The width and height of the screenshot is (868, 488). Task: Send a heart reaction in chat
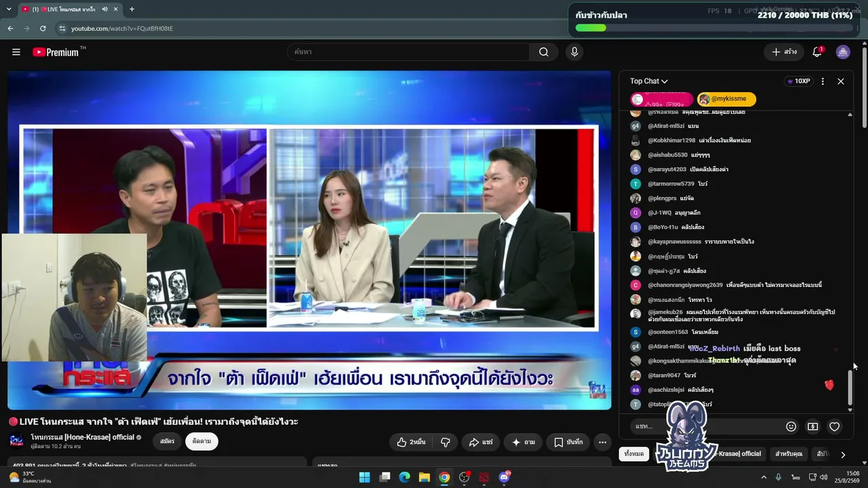coord(835,426)
